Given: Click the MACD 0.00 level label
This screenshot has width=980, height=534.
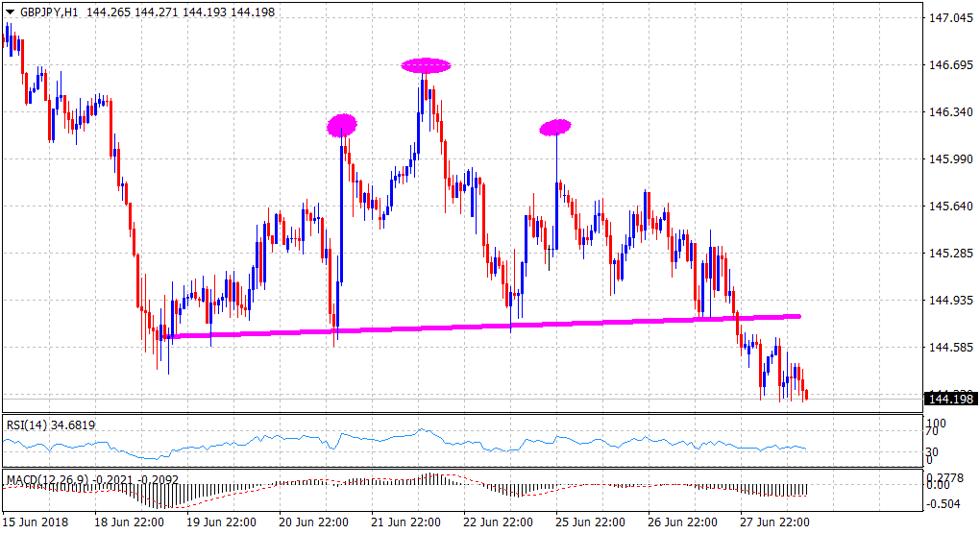Looking at the screenshot, I should [937, 485].
